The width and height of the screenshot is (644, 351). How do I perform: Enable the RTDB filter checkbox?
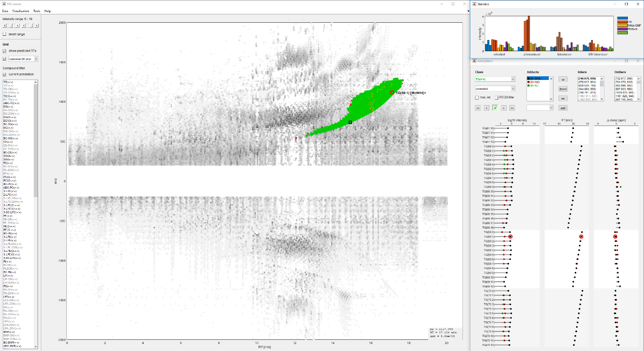(x=496, y=98)
